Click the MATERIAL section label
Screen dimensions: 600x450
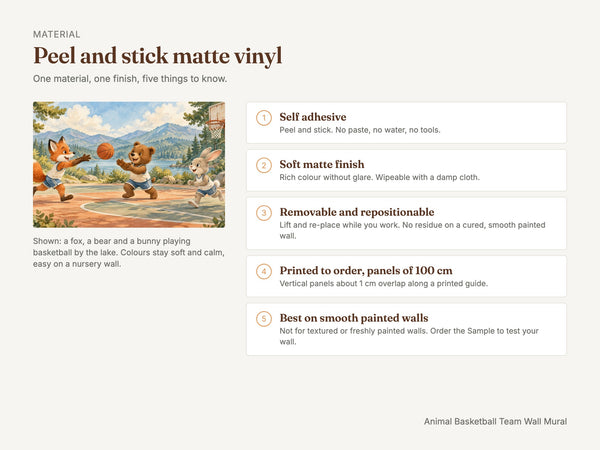(57, 34)
